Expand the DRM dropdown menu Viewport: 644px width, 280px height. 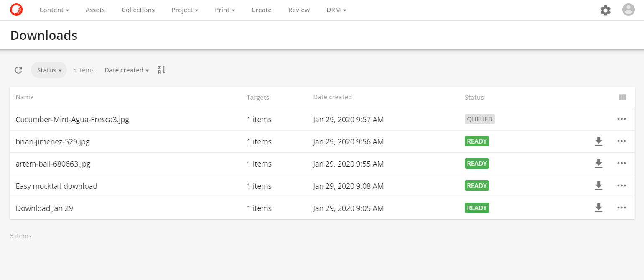click(336, 10)
